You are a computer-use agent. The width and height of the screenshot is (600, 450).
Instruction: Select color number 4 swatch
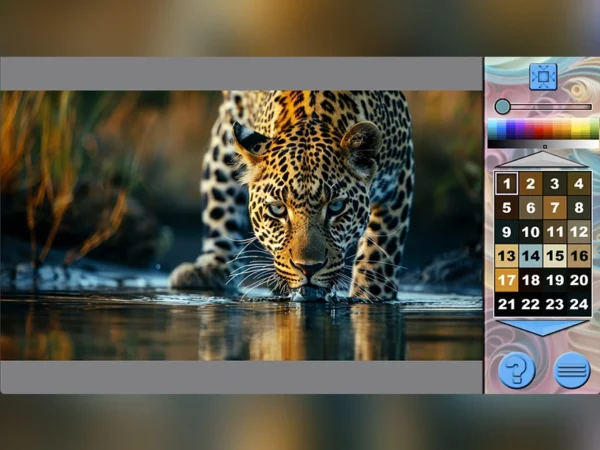pos(579,183)
